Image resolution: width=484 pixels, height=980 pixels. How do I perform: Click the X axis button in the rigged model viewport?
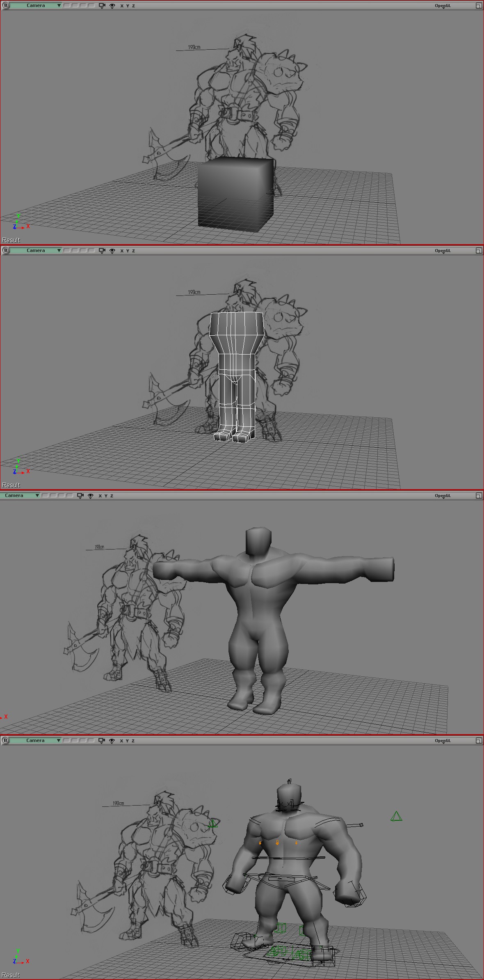(121, 741)
